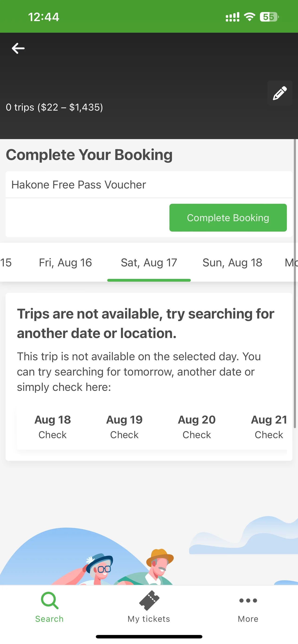Tap the back arrow icon
298x644 pixels.
coord(18,48)
